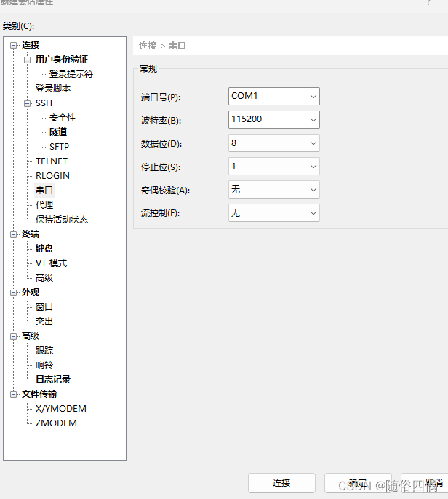Open the 数据位 dropdown
This screenshot has height=499, width=448.
pyautogui.click(x=274, y=143)
